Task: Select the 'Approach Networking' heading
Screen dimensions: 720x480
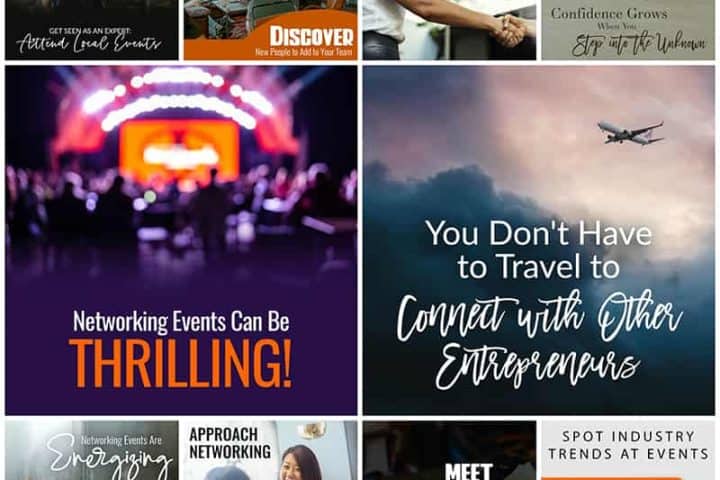Action: click(230, 443)
